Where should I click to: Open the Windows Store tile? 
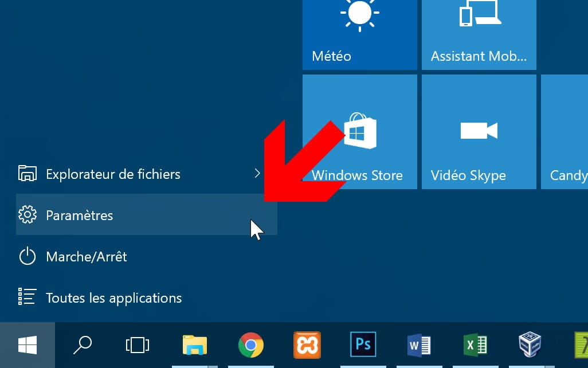click(360, 132)
